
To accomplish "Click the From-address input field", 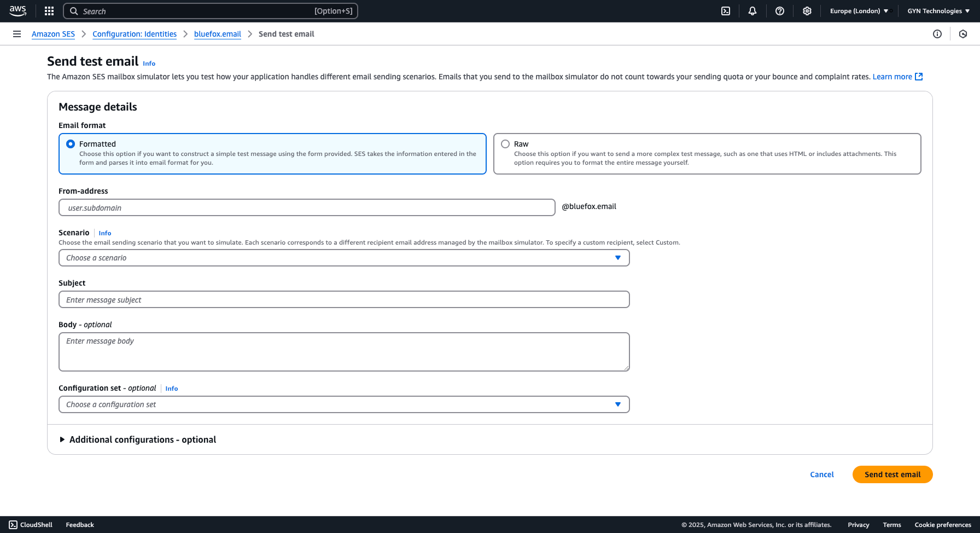I will pyautogui.click(x=307, y=207).
